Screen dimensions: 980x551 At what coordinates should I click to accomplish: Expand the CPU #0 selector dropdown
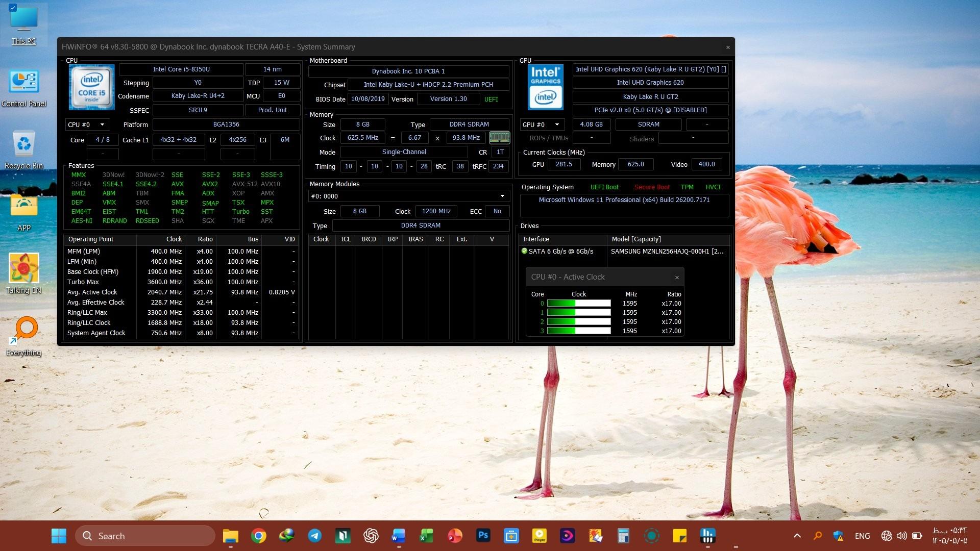(x=87, y=124)
